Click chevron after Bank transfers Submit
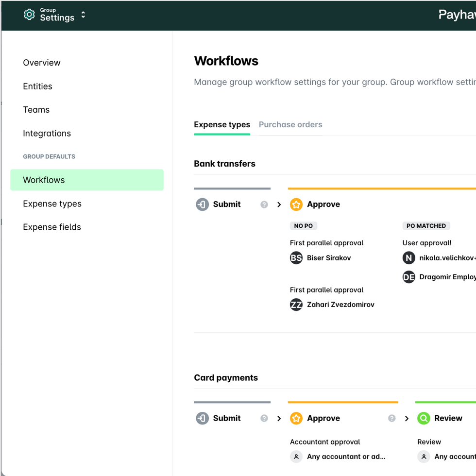This screenshot has height=476, width=476. pyautogui.click(x=279, y=204)
